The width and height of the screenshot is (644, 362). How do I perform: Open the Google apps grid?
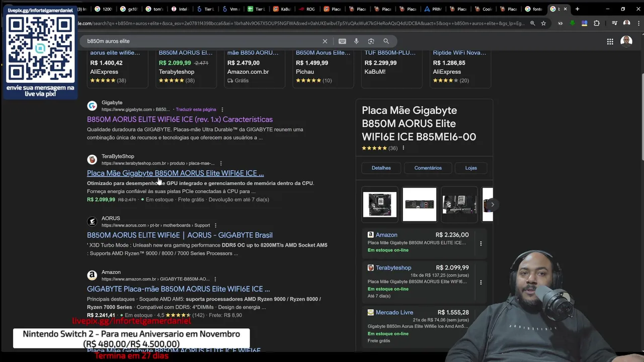point(610,42)
